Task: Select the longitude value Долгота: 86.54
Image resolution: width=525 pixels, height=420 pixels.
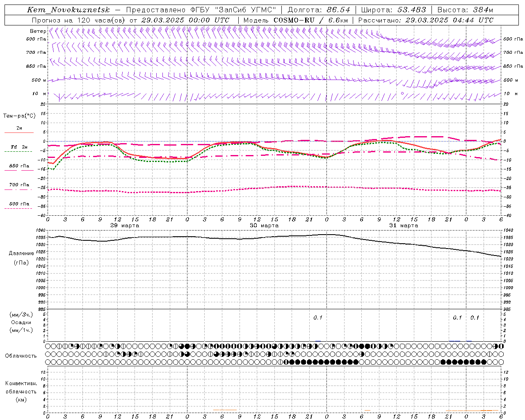Action: coord(319,10)
